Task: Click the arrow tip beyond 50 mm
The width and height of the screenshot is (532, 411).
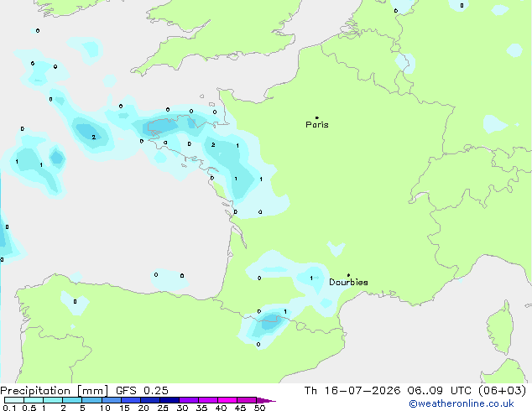Action: pos(266,400)
